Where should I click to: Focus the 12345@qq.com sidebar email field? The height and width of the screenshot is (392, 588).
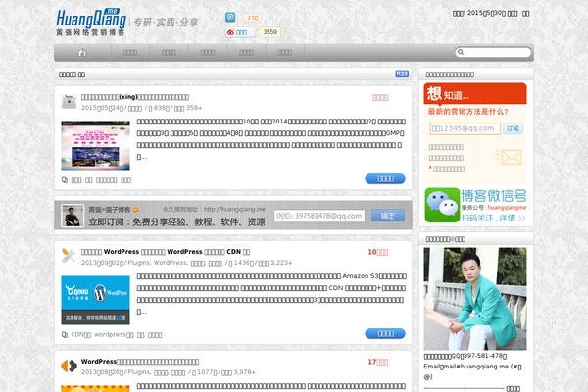465,128
